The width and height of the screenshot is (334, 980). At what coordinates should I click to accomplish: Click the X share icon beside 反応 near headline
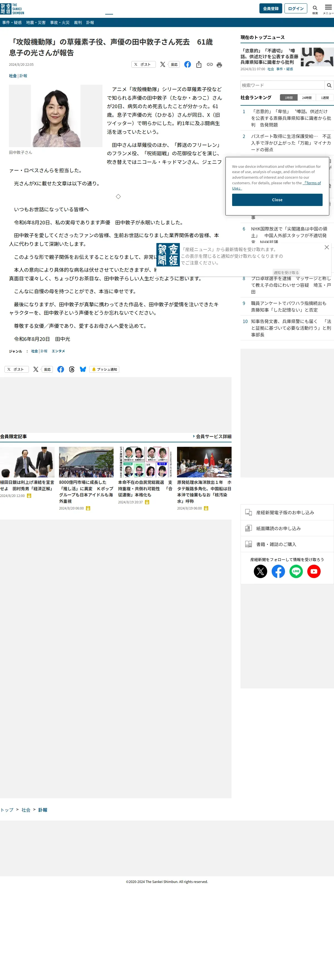click(163, 65)
